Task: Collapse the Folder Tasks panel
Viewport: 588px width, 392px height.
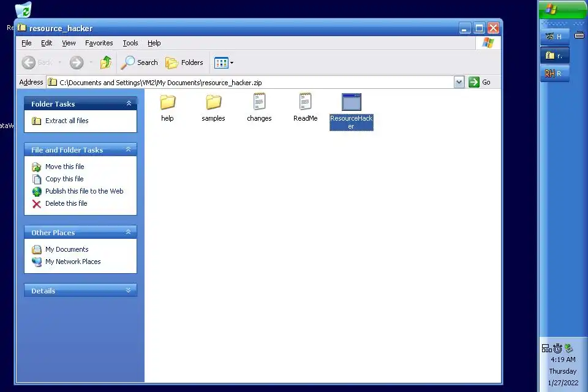Action: click(x=129, y=103)
